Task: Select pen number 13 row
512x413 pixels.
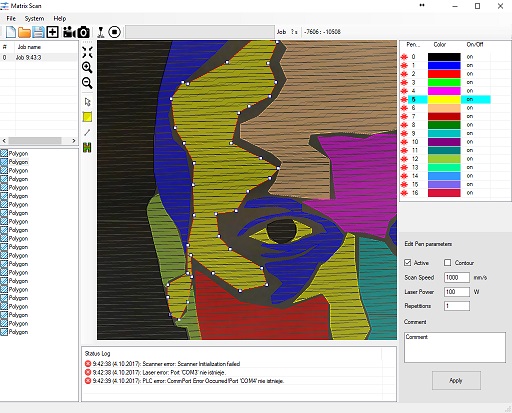Action: (x=446, y=167)
